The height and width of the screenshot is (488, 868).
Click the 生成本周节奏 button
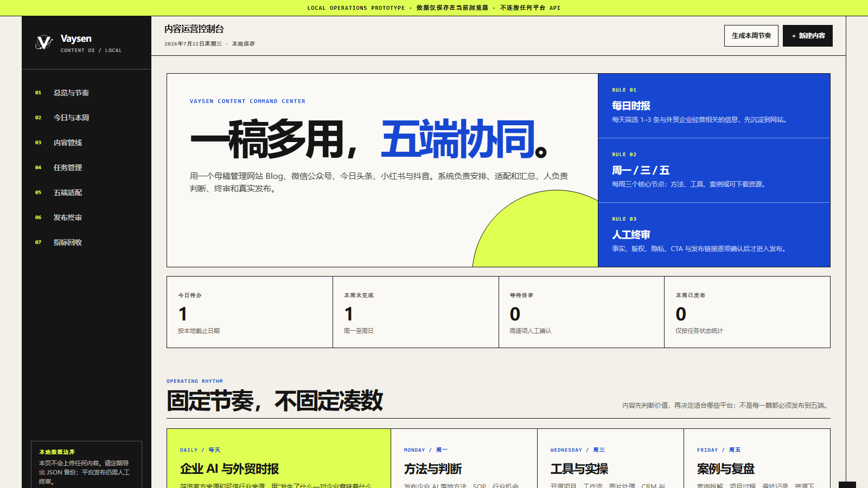click(751, 36)
